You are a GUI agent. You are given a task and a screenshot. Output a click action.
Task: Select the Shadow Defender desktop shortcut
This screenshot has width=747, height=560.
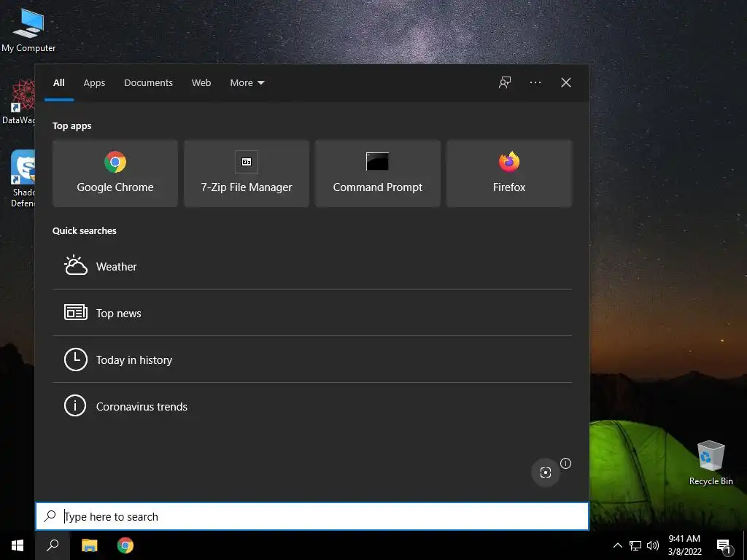coord(23,179)
